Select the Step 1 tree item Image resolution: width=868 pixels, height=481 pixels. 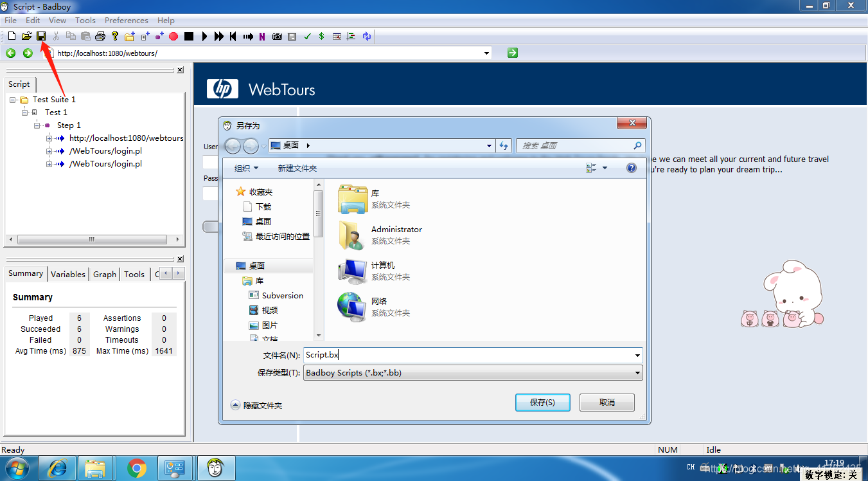[x=69, y=125]
